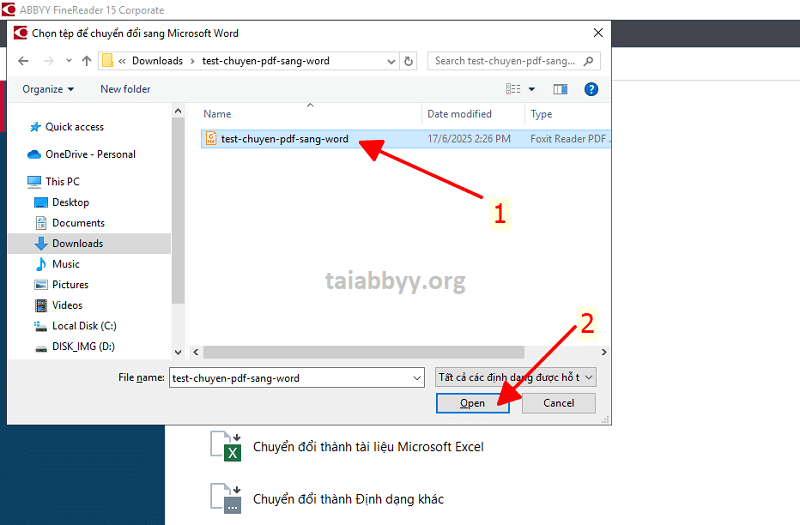Open Music in navigation pane
Viewport: 800px width, 525px height.
click(66, 264)
